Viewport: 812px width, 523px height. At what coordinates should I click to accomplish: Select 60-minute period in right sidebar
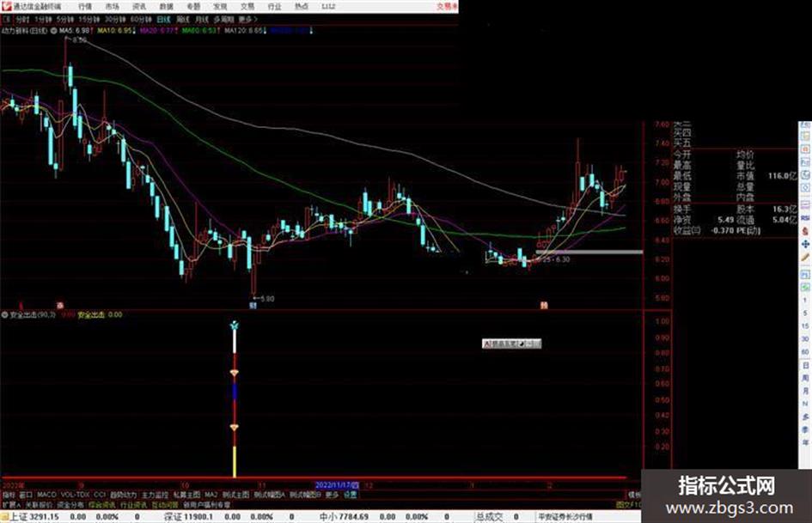coord(805,352)
